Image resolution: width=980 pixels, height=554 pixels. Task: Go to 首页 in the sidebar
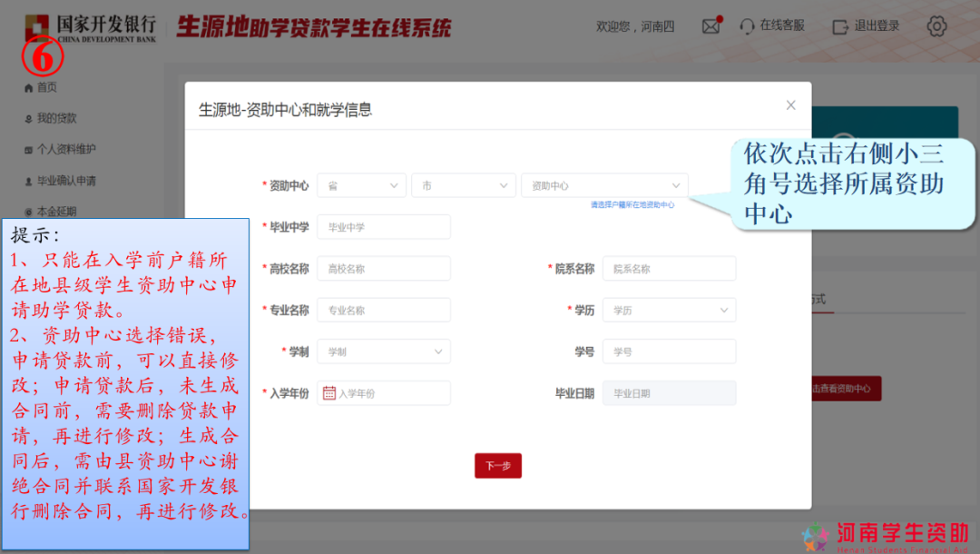pos(46,87)
